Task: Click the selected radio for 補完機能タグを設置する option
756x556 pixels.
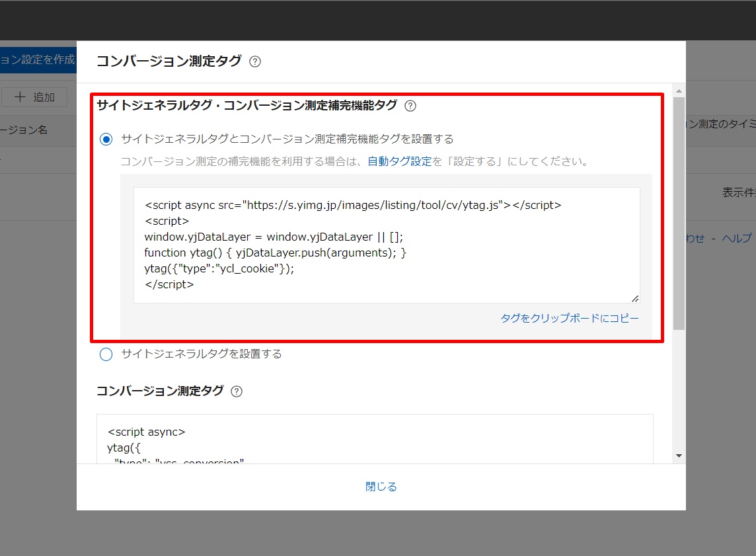Action: [x=106, y=138]
